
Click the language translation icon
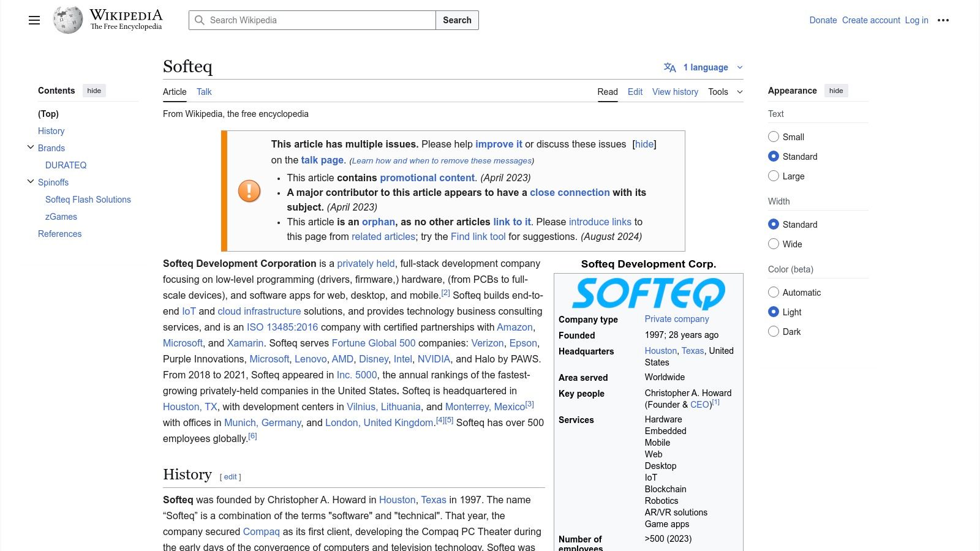670,67
